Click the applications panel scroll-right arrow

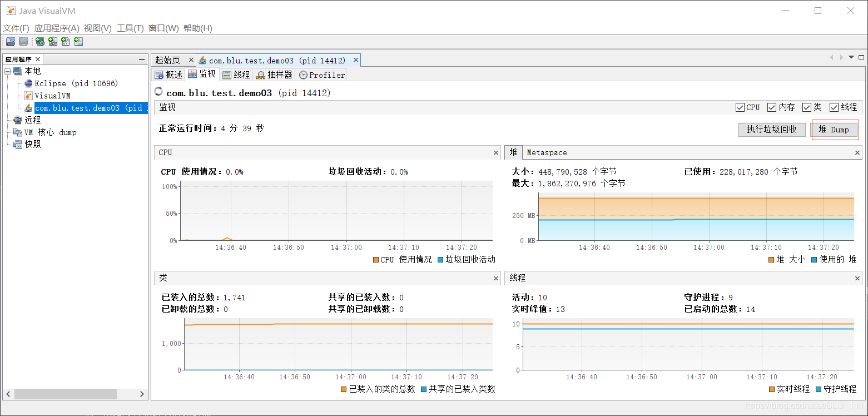coord(142,394)
